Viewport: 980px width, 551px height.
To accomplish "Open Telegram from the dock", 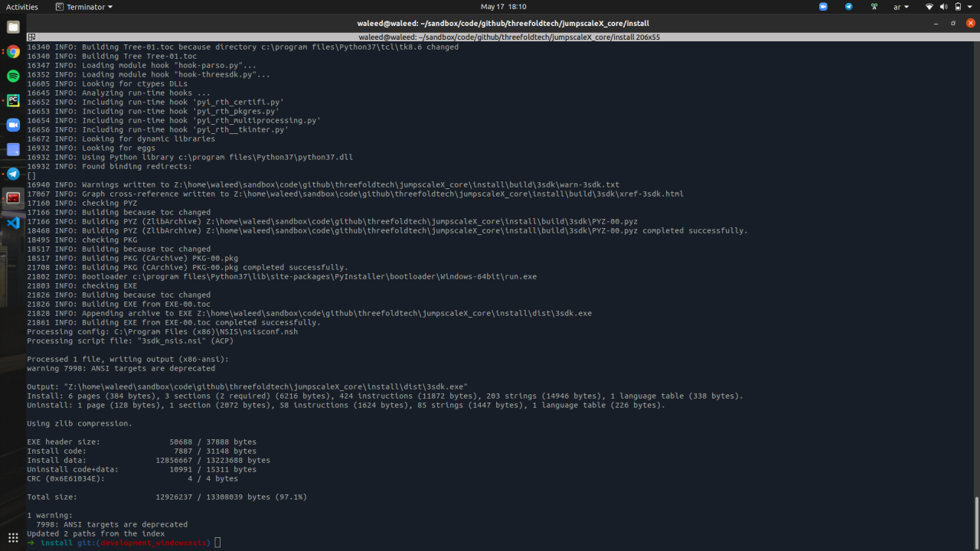I will point(13,174).
